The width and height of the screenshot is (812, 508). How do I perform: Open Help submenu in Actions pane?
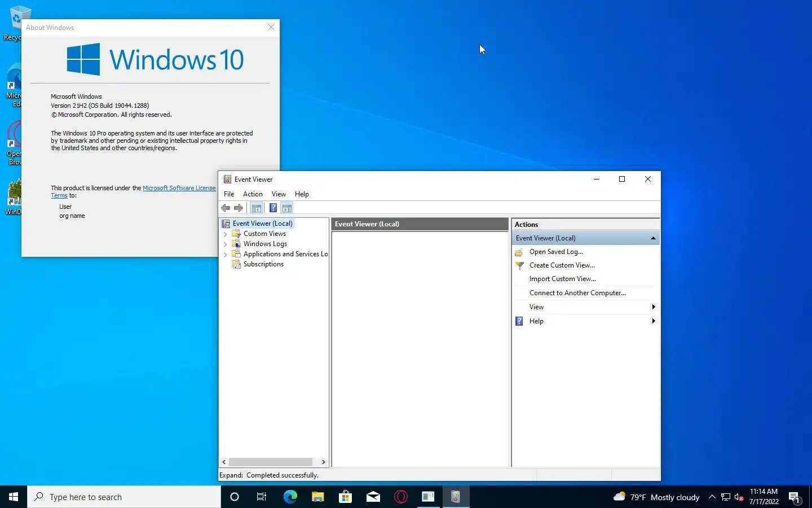tap(585, 321)
